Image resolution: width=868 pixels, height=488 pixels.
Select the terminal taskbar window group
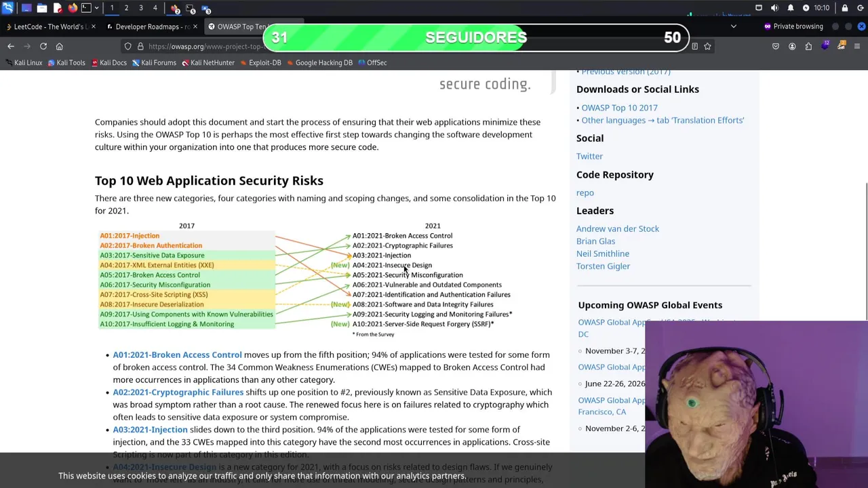click(x=191, y=9)
